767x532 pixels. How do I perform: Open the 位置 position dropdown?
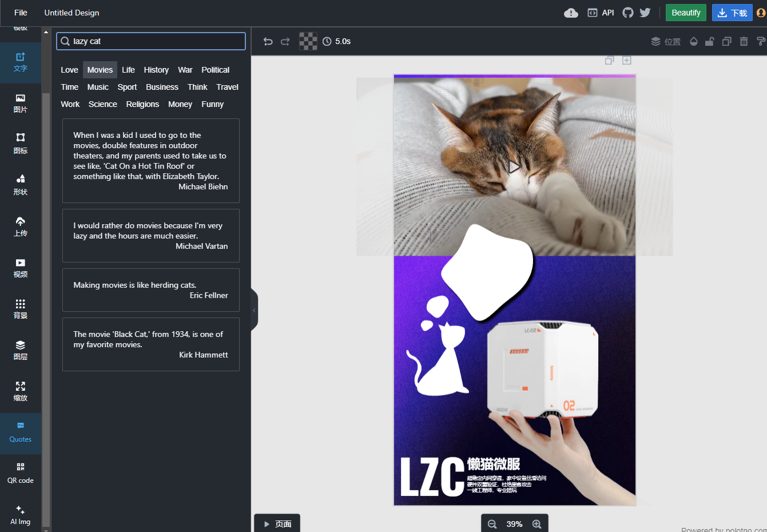click(666, 41)
